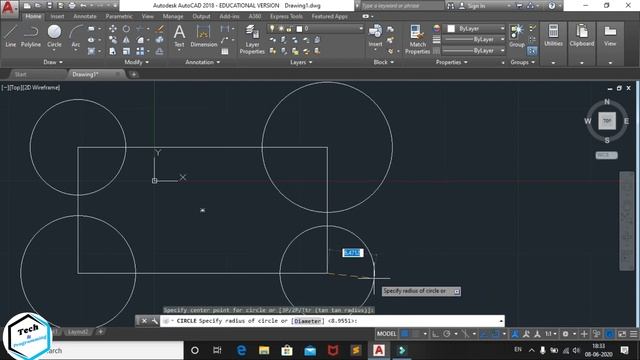Viewport: 640px width, 360px height.
Task: Expand the Groups panel
Action: [522, 62]
